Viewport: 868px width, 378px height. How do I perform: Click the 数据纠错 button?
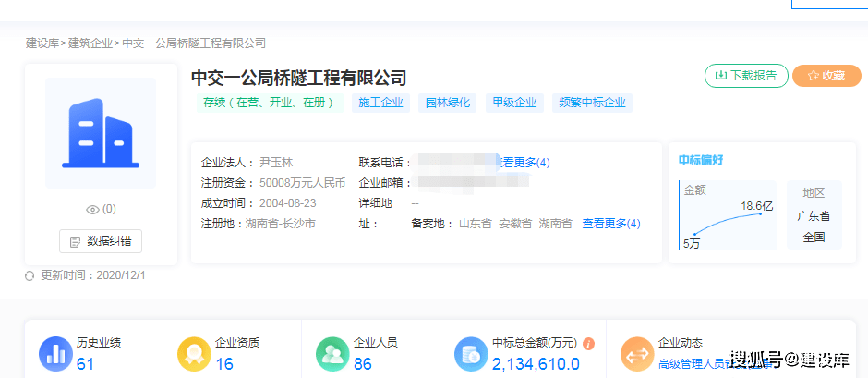coord(101,241)
